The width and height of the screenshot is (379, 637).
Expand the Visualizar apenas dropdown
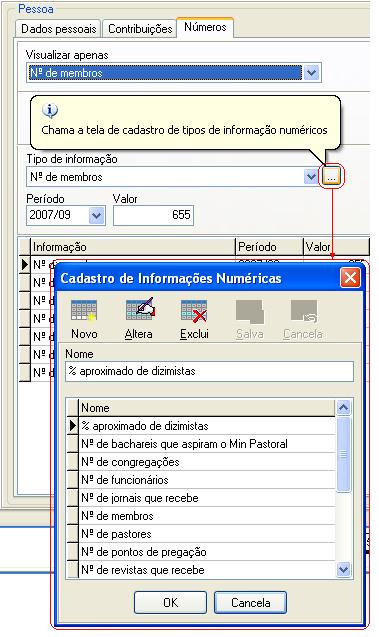click(x=311, y=73)
